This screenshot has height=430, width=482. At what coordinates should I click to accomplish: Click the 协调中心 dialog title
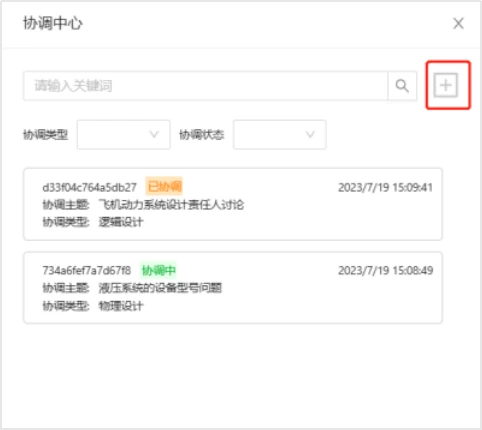(53, 23)
